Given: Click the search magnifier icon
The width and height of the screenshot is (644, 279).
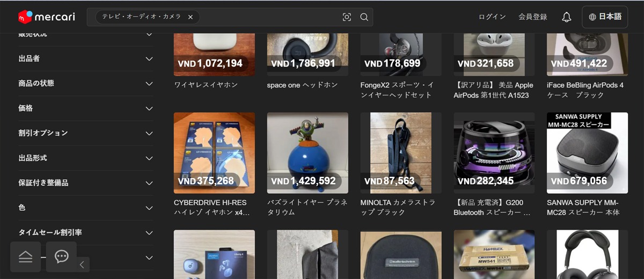Looking at the screenshot, I should (364, 17).
